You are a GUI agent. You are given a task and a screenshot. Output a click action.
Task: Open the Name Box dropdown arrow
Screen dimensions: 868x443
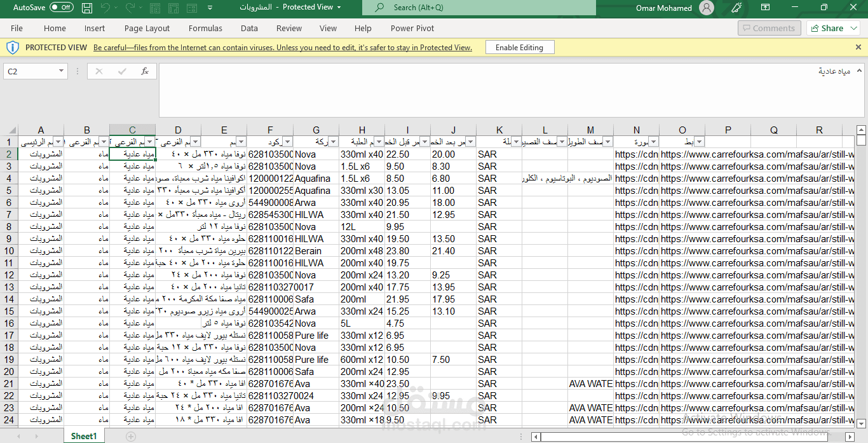tap(61, 72)
